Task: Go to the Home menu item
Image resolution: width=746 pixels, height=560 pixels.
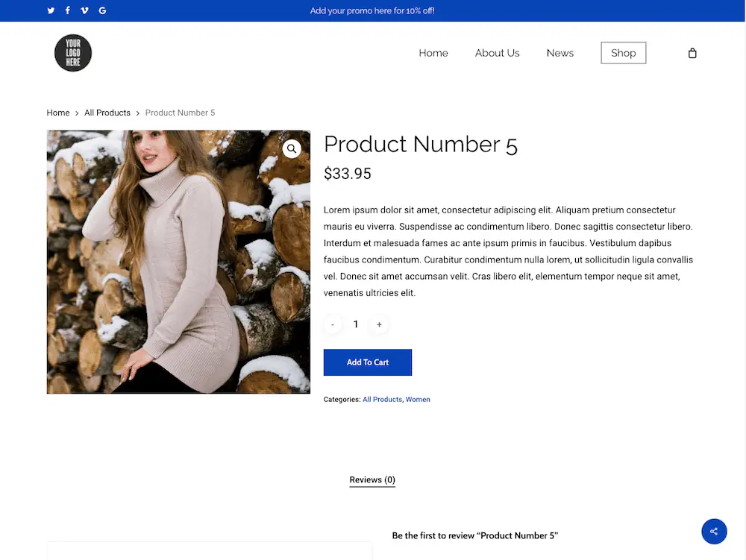Action: (x=433, y=53)
